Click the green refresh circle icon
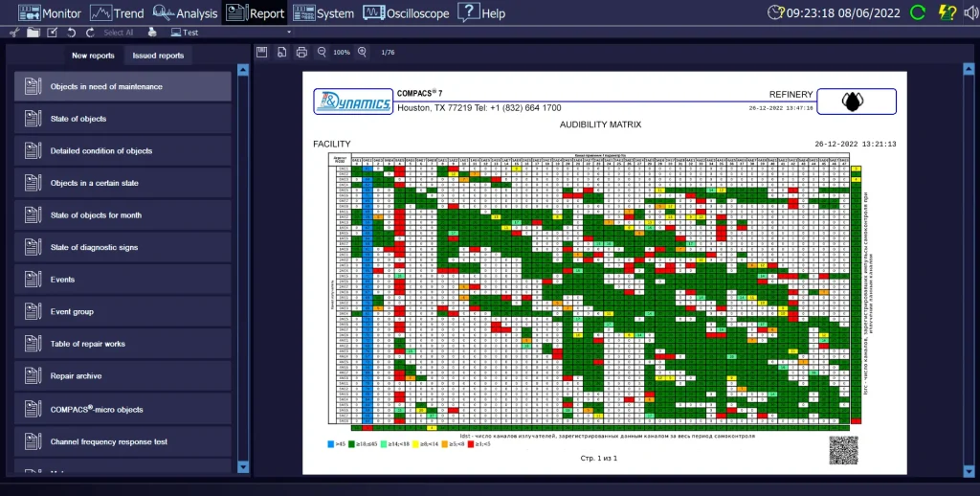Viewport: 980px width, 496px height. coord(918,12)
